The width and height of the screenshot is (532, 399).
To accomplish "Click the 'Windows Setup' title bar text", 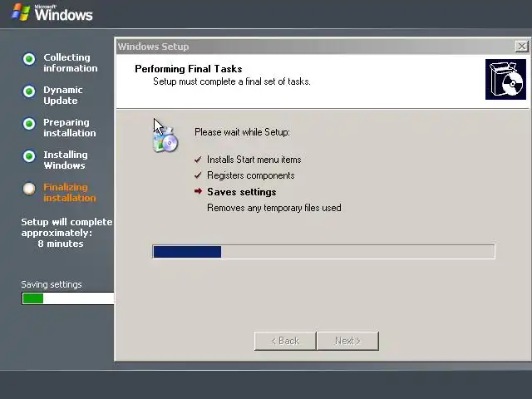I will 153,47.
